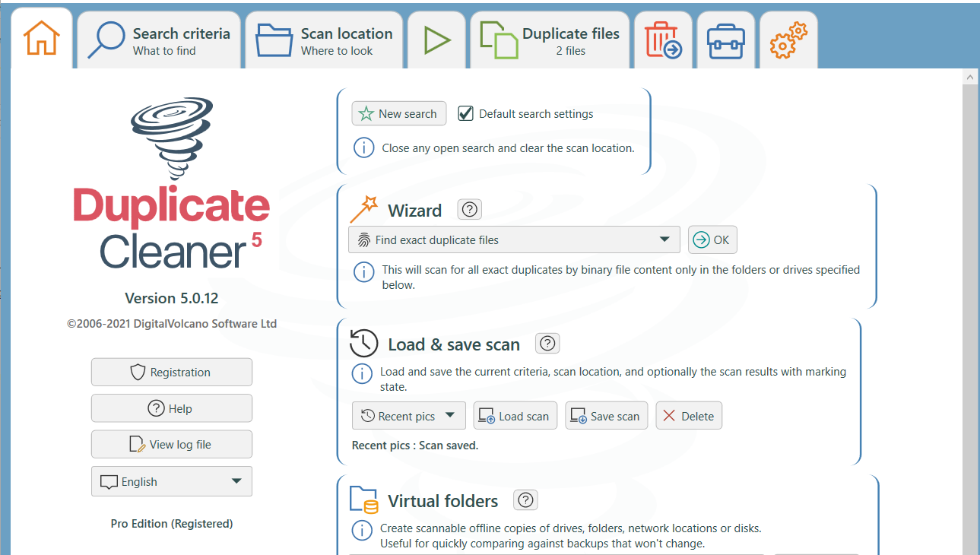Click info icon beside Close any open search
The width and height of the screenshot is (980, 555).
(x=364, y=148)
